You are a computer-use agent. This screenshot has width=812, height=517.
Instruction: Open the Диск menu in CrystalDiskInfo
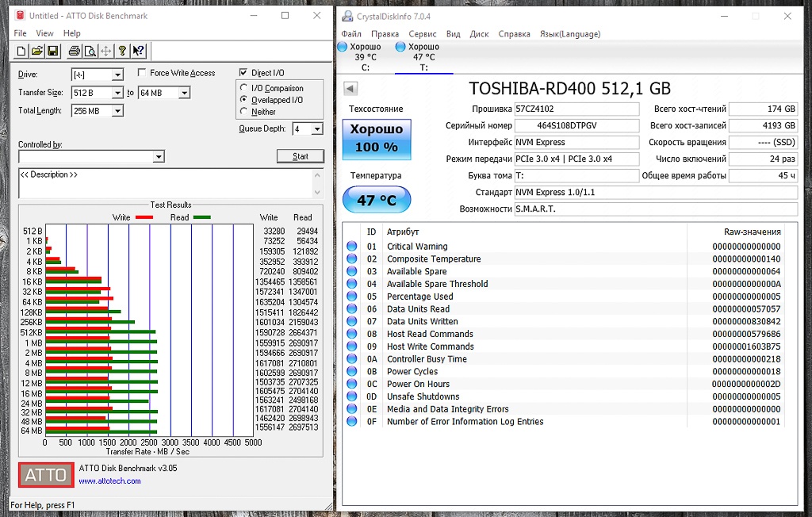click(x=479, y=33)
